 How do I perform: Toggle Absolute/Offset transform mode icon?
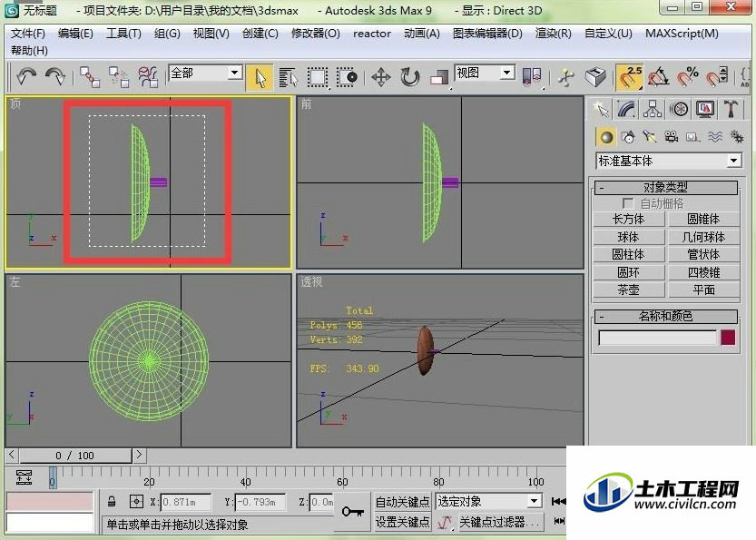[136, 502]
